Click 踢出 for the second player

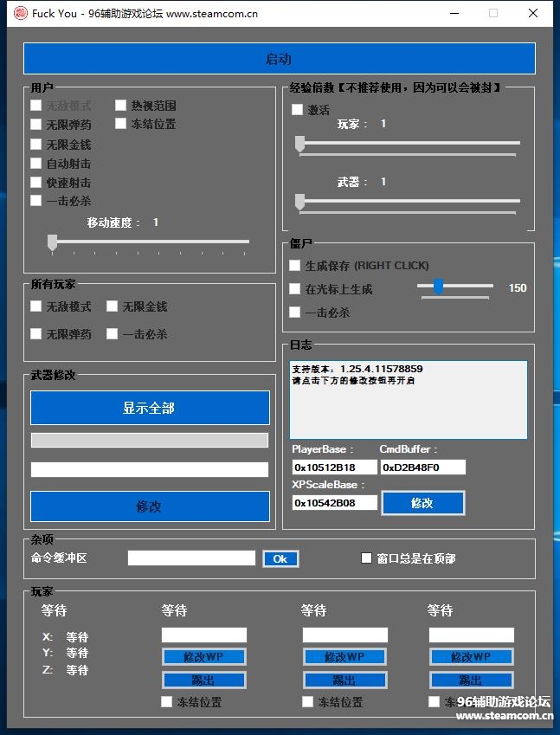click(204, 680)
